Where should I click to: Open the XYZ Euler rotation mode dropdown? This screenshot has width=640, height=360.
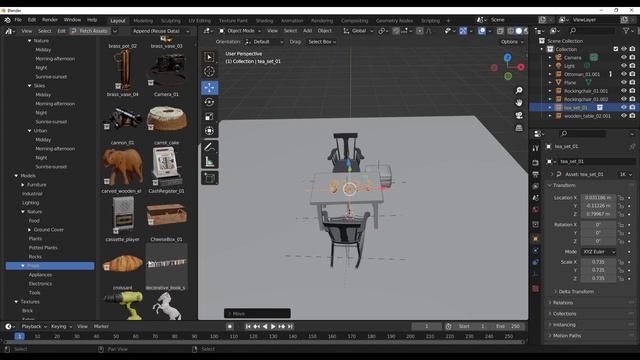pos(598,252)
